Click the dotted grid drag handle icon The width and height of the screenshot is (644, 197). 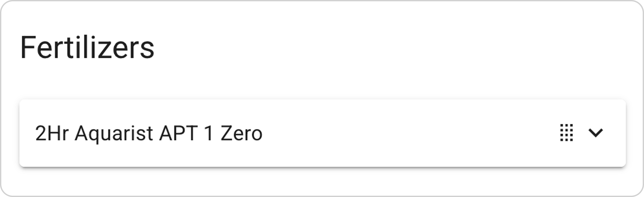click(x=566, y=133)
